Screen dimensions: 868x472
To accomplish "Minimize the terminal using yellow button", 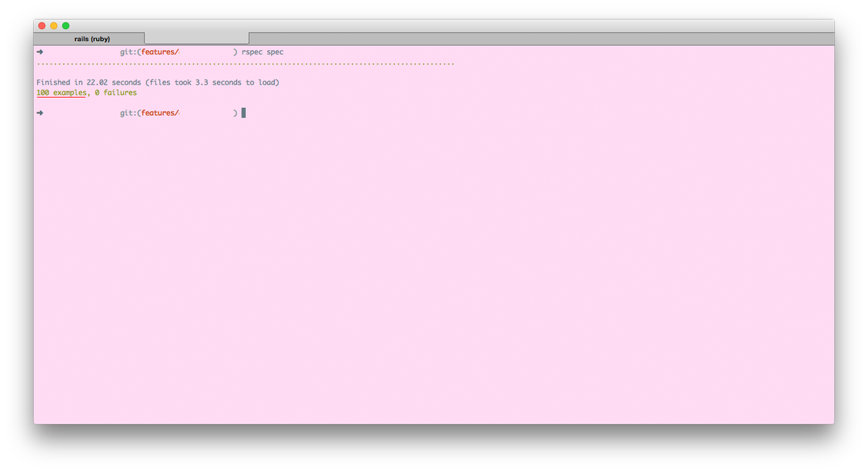I will pos(54,25).
